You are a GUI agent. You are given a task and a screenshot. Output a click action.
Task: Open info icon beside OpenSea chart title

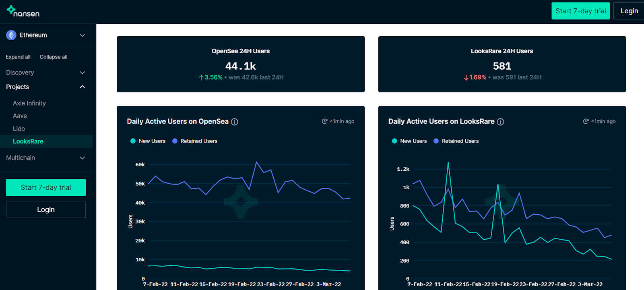click(x=234, y=122)
